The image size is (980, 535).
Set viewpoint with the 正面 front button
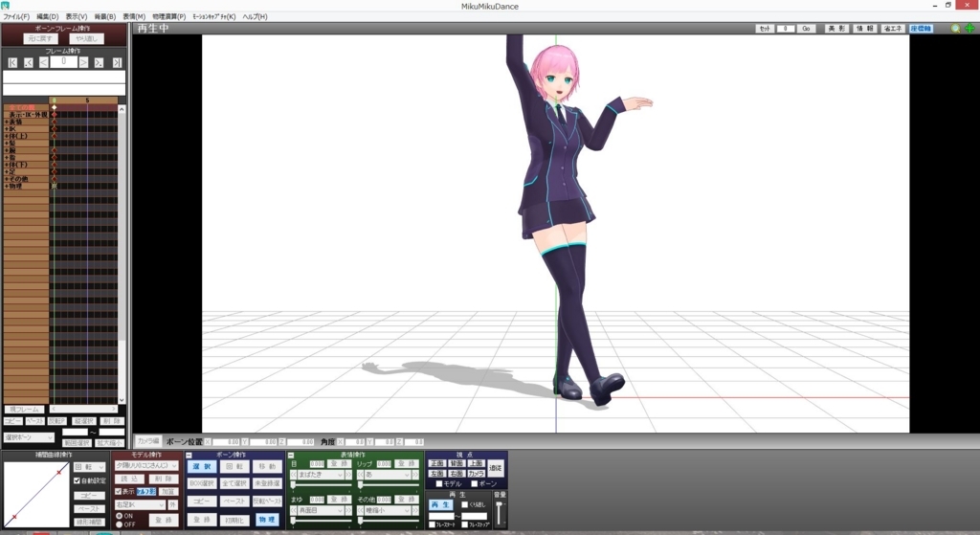coord(436,464)
